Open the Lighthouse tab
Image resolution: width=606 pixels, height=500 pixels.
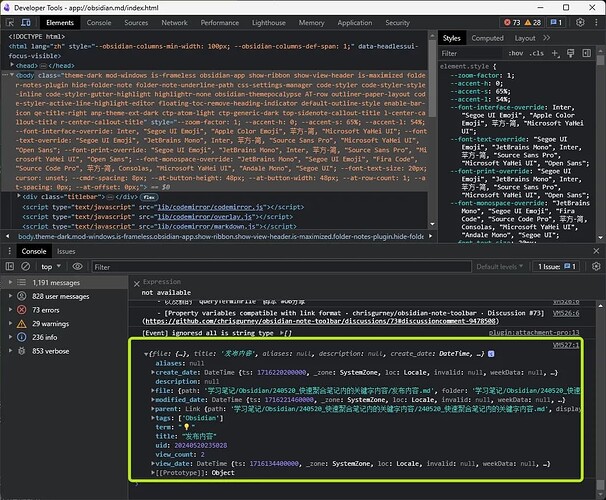[269, 22]
